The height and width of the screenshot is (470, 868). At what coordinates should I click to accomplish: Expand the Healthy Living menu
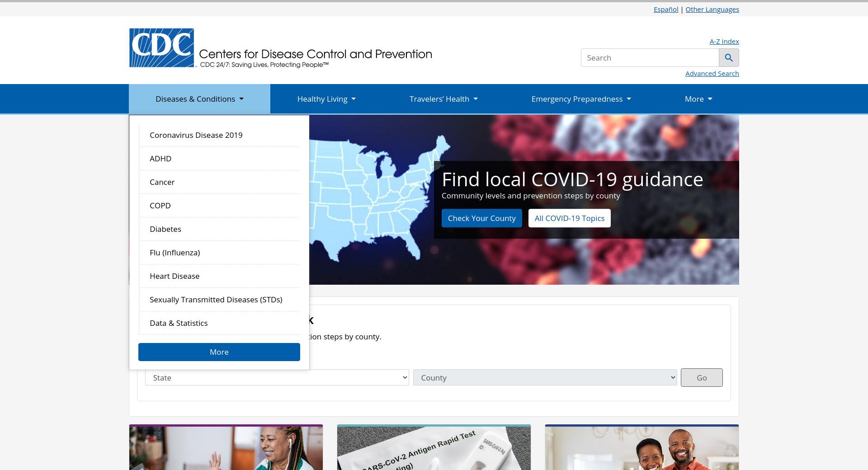click(x=326, y=99)
